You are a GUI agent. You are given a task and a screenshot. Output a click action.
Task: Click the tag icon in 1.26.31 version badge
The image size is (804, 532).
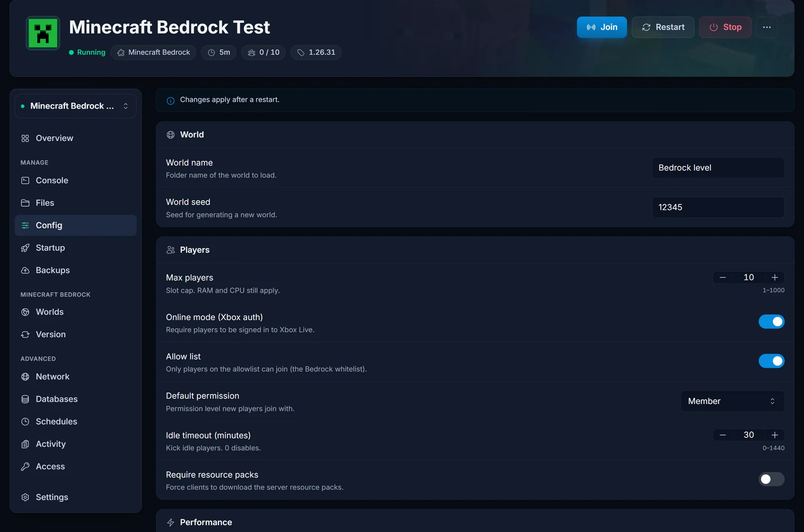coord(300,53)
